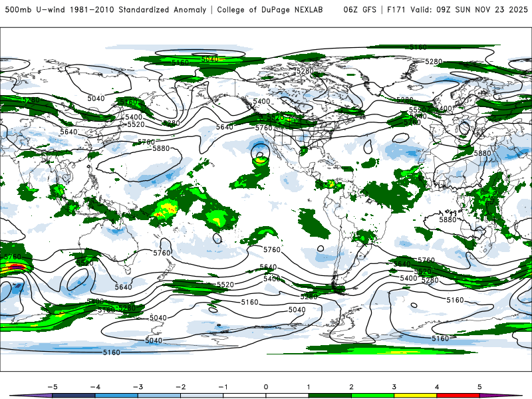The width and height of the screenshot is (532, 399).
Task: Select the '1981-2010 Standardized Anomaly' heading text
Action: tap(138, 10)
